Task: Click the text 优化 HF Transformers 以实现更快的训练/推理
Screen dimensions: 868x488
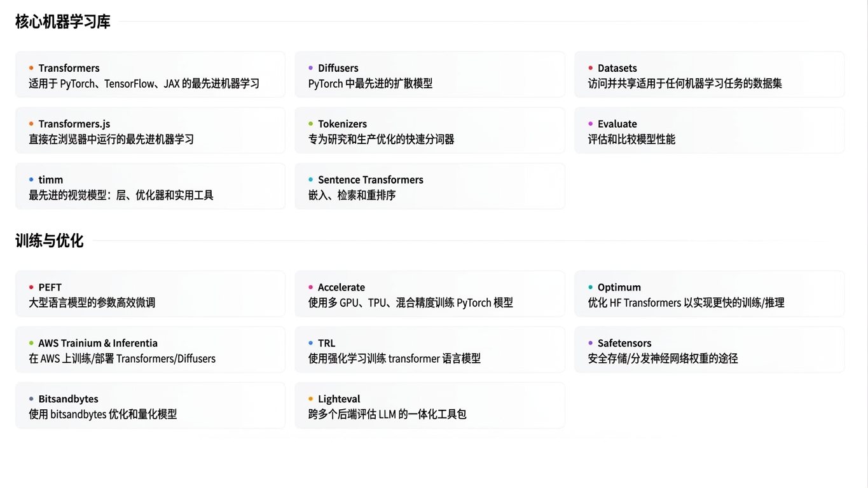Action: pos(686,302)
